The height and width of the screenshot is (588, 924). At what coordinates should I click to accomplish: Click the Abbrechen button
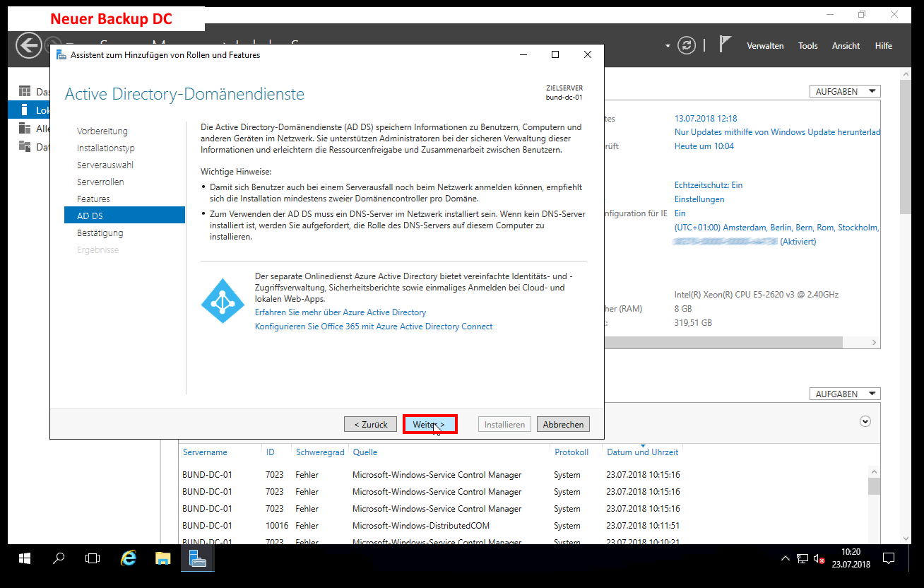(x=563, y=424)
